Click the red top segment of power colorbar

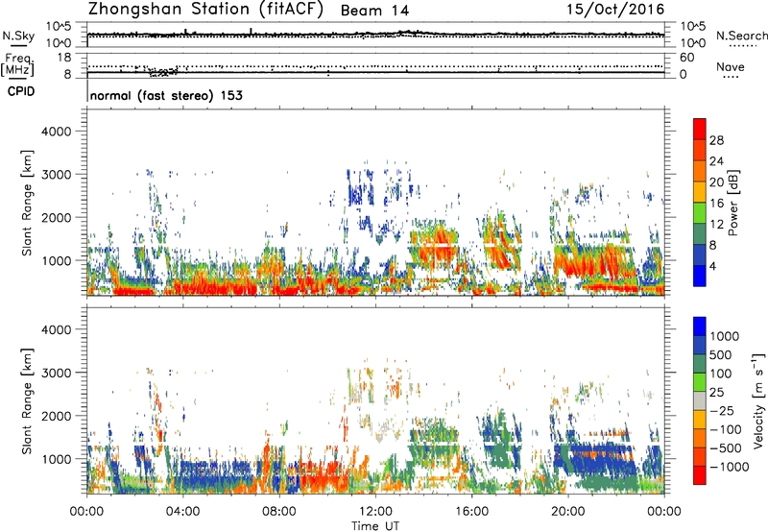(700, 129)
